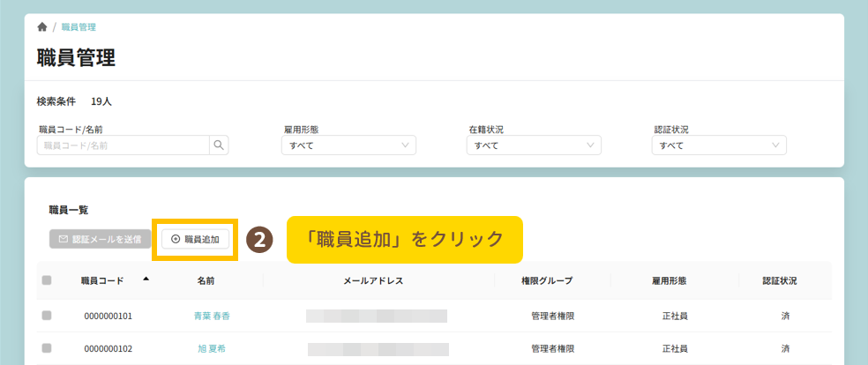868x365 pixels.
Task: Click the plus icon on 職員追加
Action: coord(176,239)
